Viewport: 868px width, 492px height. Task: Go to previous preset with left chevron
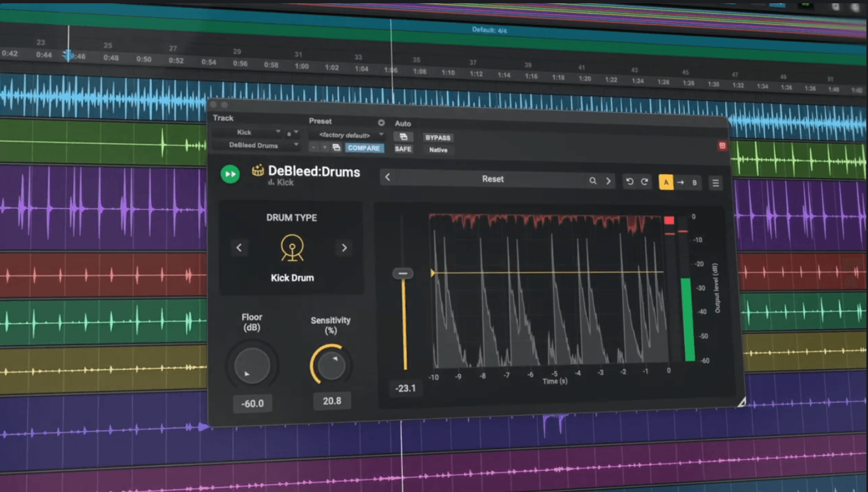coord(388,177)
